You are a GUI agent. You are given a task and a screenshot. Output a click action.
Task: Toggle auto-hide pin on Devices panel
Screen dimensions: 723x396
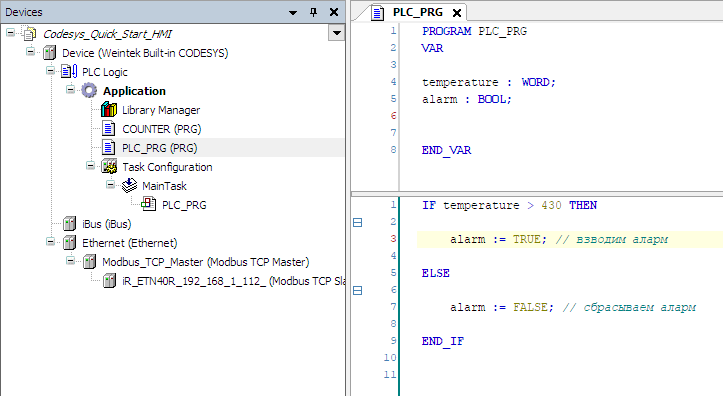[x=314, y=12]
